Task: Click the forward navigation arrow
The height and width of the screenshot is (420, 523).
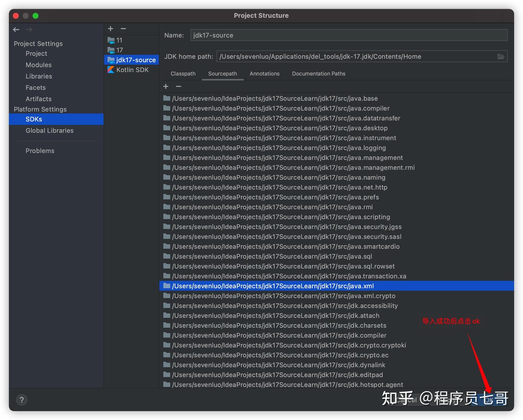Action: [x=29, y=29]
